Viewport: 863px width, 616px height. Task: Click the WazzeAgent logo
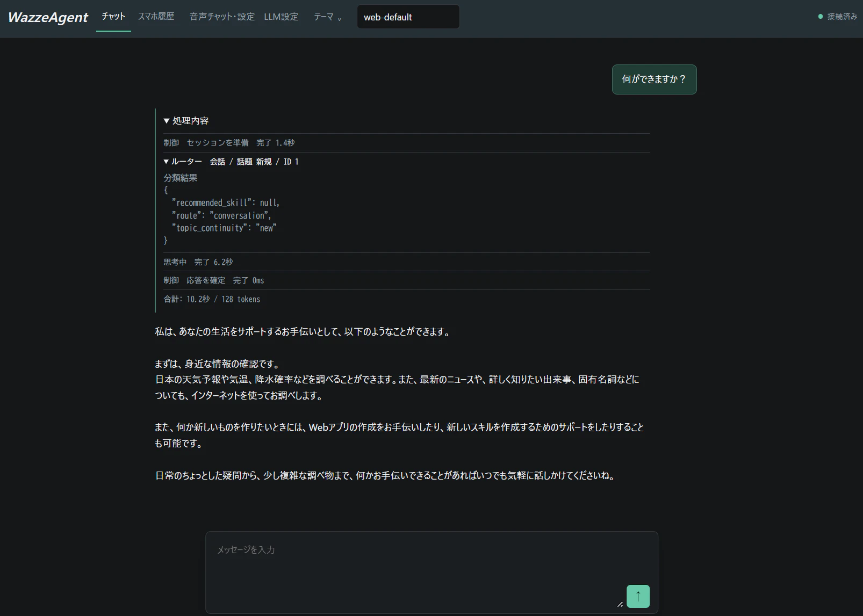pyautogui.click(x=48, y=17)
